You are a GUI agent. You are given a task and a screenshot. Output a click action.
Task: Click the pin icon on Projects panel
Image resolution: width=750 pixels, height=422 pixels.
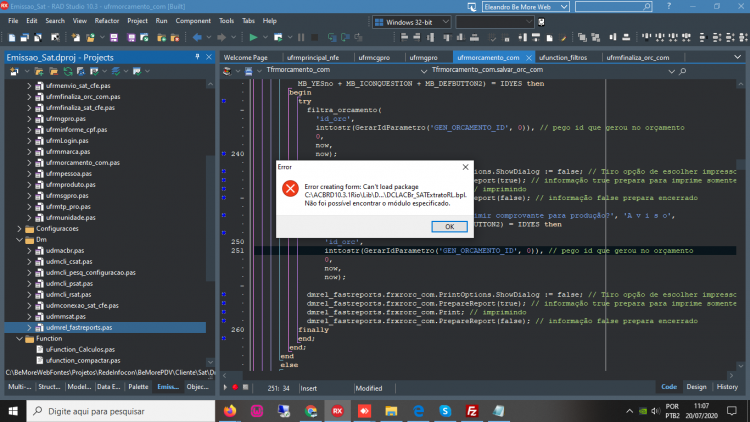(198, 57)
